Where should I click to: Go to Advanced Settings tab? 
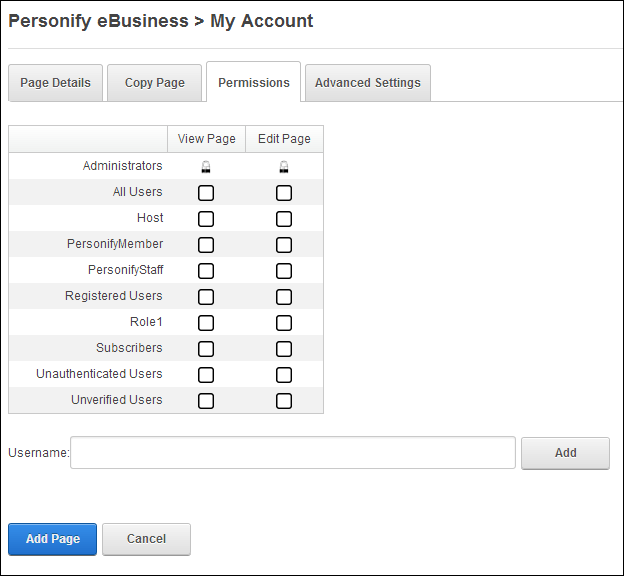tap(368, 83)
